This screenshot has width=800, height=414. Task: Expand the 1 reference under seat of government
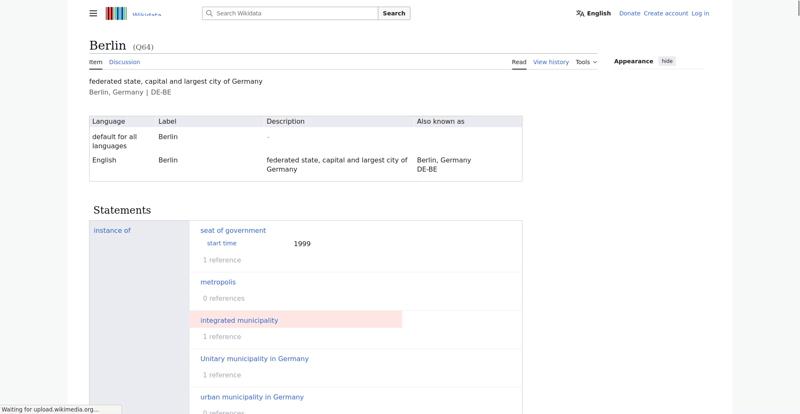coord(222,260)
